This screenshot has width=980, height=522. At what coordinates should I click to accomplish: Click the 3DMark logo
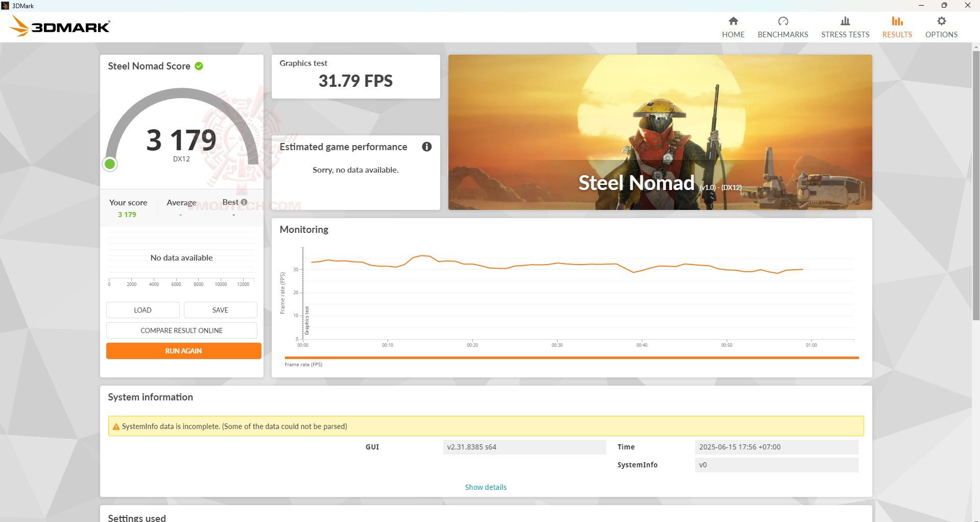[x=60, y=26]
